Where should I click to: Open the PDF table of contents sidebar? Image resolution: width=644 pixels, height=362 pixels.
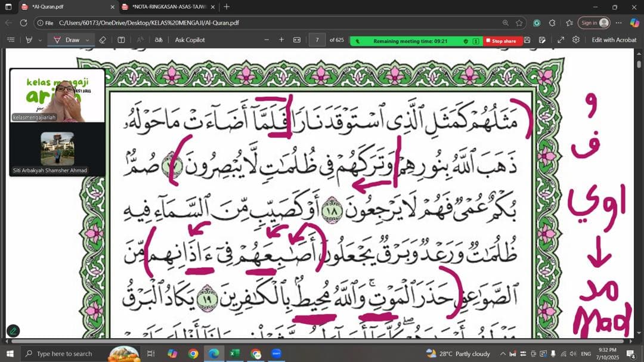point(11,40)
